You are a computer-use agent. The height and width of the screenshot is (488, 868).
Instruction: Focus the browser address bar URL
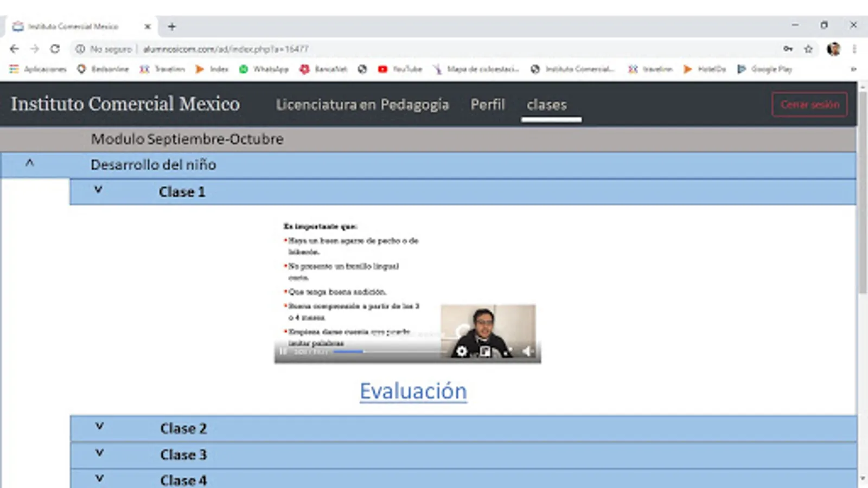tap(226, 49)
